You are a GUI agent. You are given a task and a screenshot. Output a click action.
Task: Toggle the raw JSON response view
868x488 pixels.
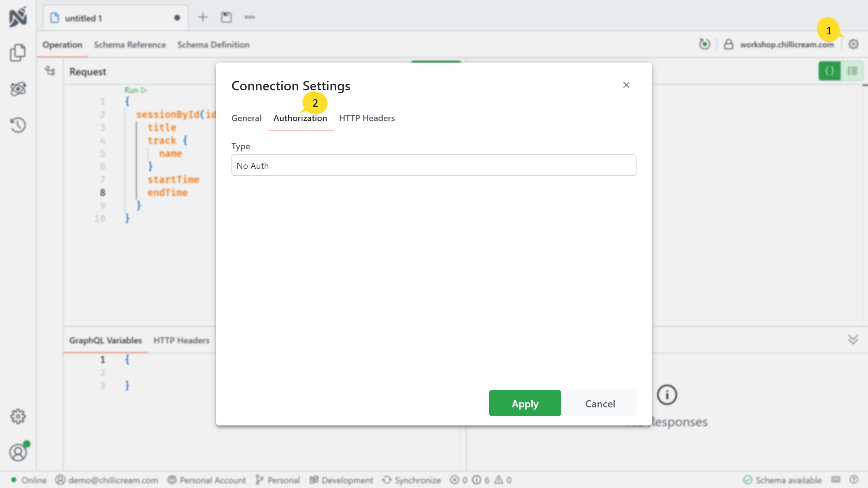829,71
